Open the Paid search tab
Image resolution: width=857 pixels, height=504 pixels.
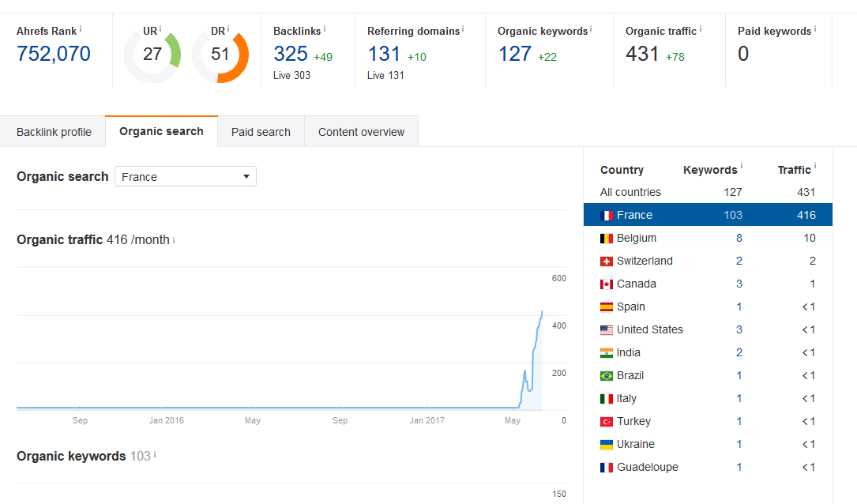(x=261, y=132)
